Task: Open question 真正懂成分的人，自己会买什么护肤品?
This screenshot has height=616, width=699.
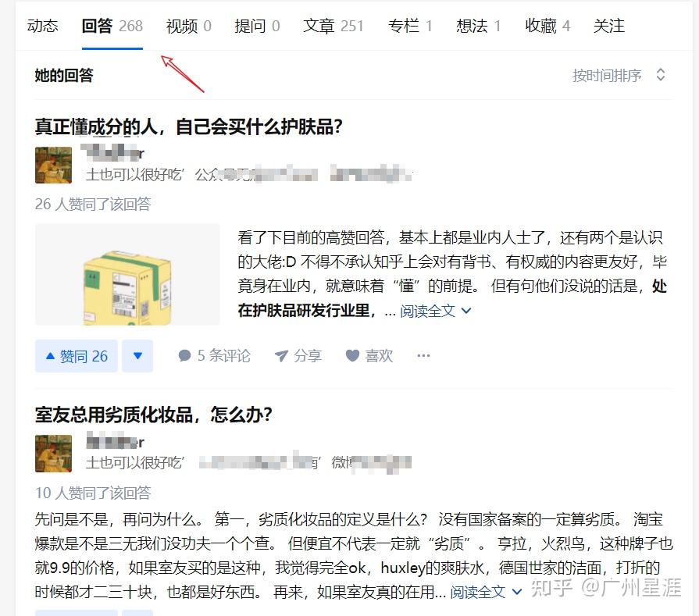Action: tap(188, 126)
